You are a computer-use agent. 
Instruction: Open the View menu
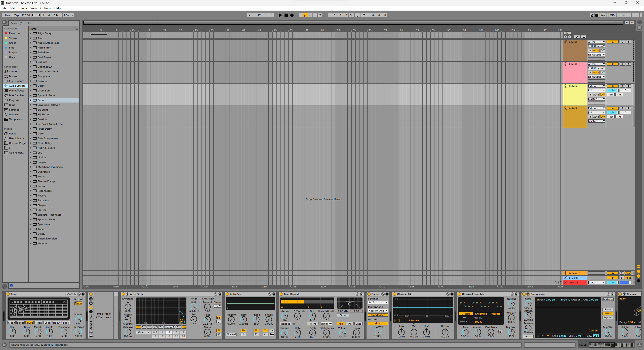click(x=33, y=8)
